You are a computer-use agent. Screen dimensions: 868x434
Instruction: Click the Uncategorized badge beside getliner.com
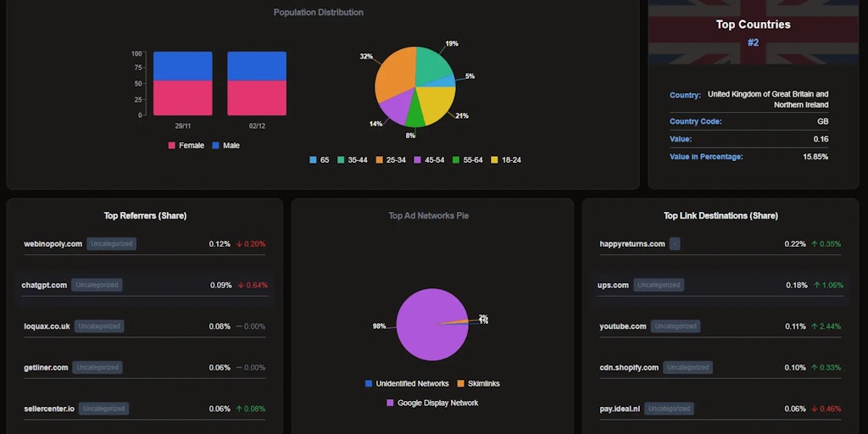click(x=97, y=367)
